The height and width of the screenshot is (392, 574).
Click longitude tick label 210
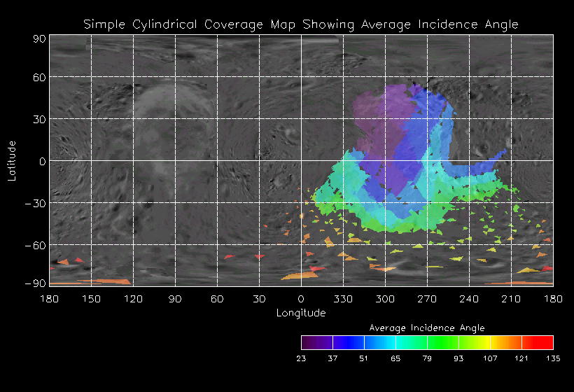(511, 299)
